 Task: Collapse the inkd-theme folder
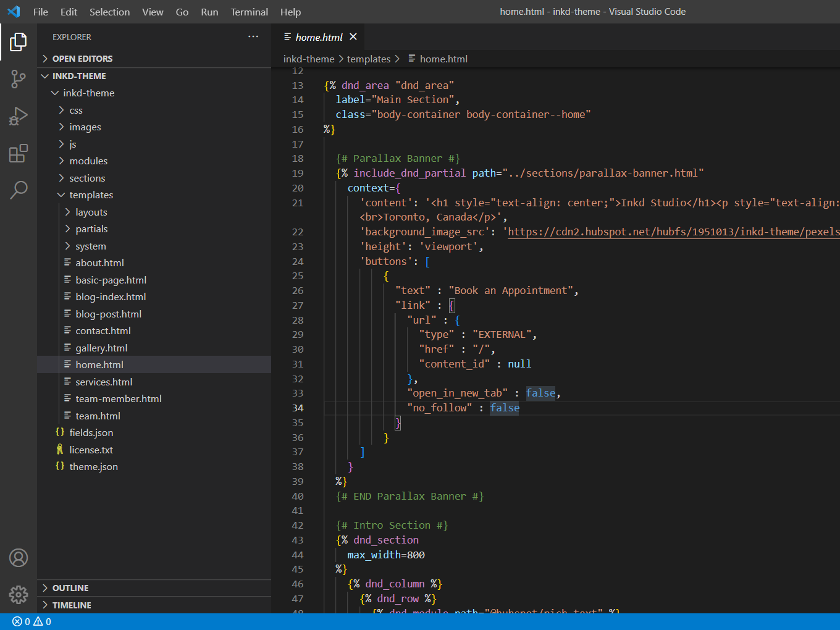coord(154,93)
